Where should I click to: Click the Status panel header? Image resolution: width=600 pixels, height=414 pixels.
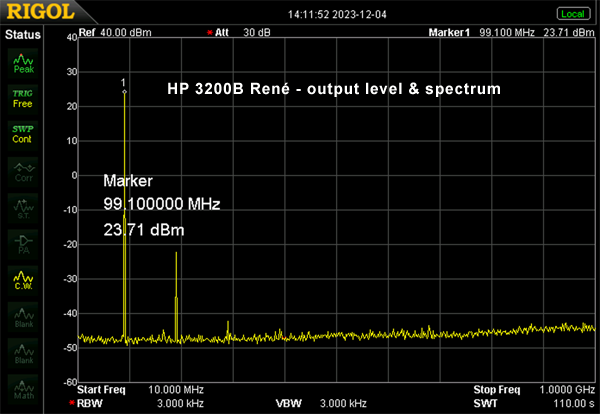(23, 35)
